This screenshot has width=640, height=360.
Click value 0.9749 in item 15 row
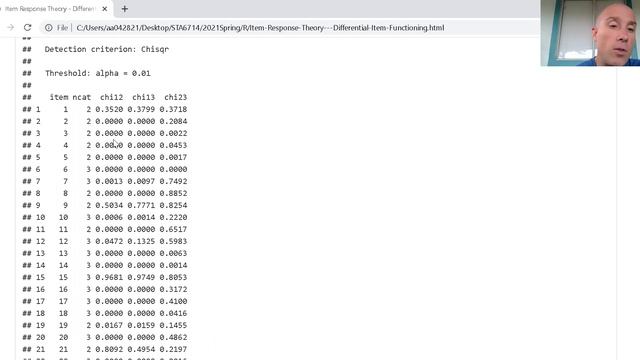[x=141, y=277]
